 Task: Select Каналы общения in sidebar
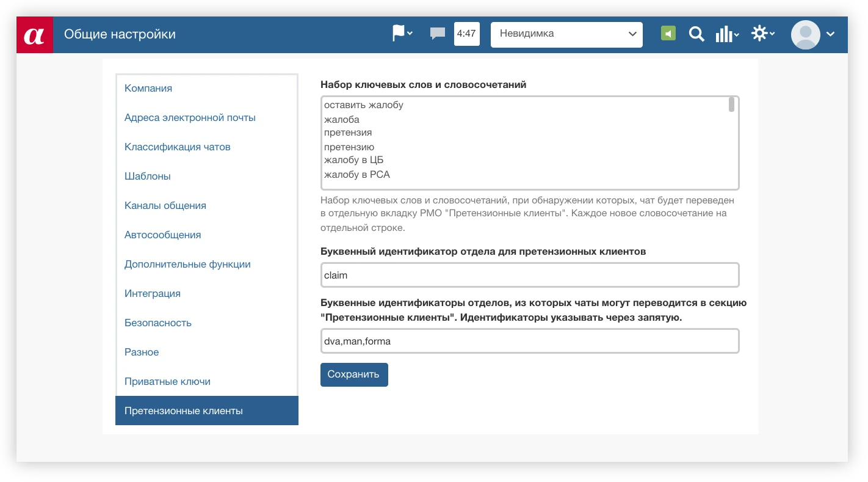click(x=206, y=205)
